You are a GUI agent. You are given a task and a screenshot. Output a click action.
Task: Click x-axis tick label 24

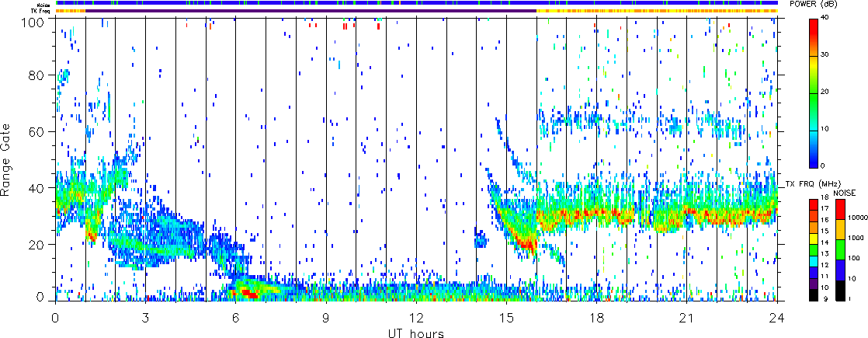[777, 319]
